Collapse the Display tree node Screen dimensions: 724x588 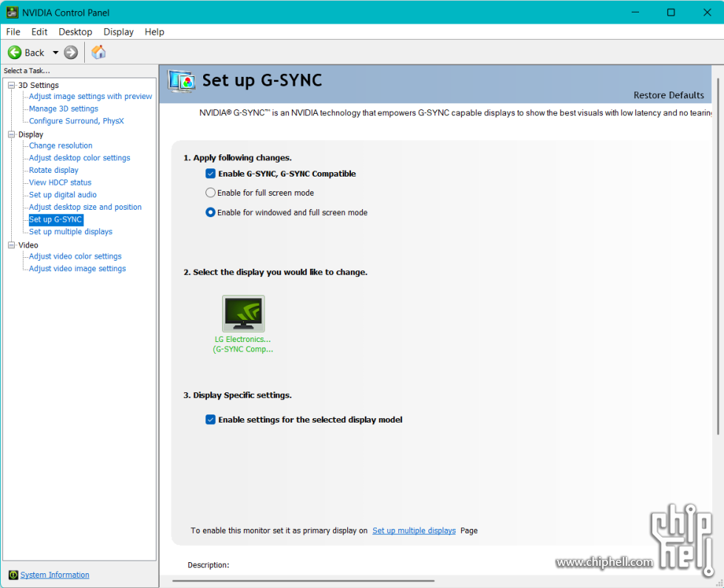pos(12,134)
